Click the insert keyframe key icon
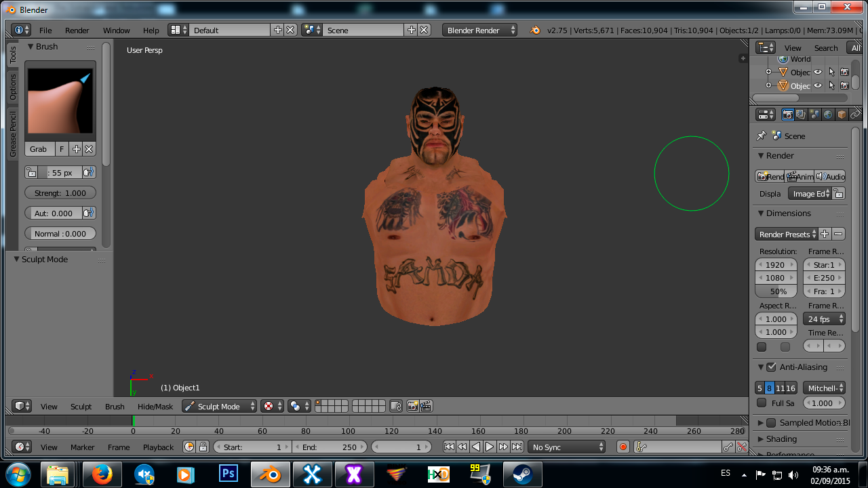Viewport: 868px width, 488px height. [x=728, y=447]
